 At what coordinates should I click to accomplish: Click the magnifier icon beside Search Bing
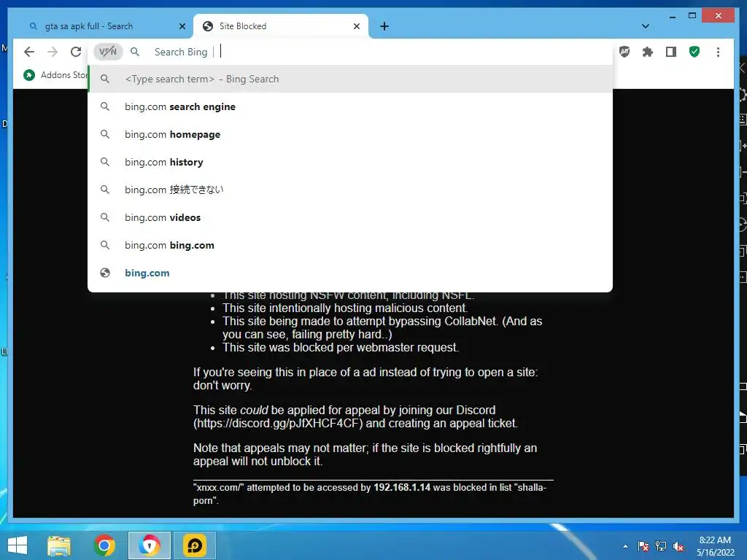pyautogui.click(x=135, y=52)
